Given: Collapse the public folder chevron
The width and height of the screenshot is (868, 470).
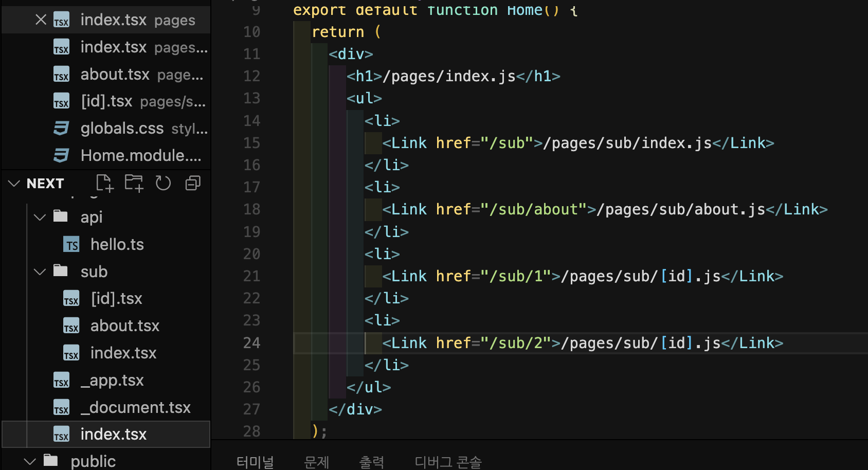Looking at the screenshot, I should 30,461.
